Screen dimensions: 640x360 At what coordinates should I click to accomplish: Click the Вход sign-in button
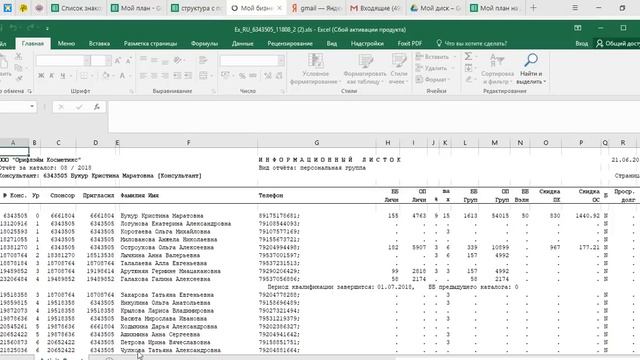tap(582, 43)
